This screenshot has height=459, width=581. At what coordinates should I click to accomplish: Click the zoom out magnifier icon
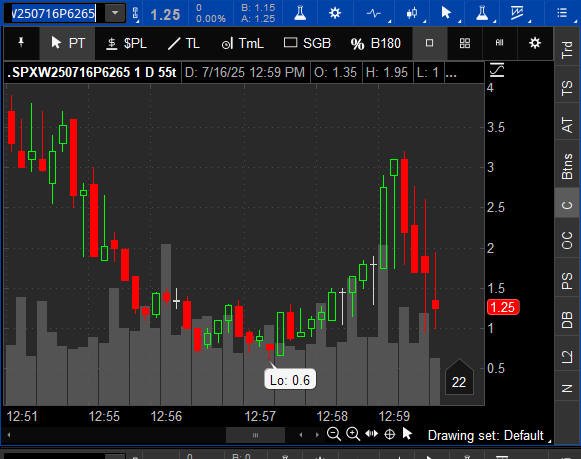[334, 434]
